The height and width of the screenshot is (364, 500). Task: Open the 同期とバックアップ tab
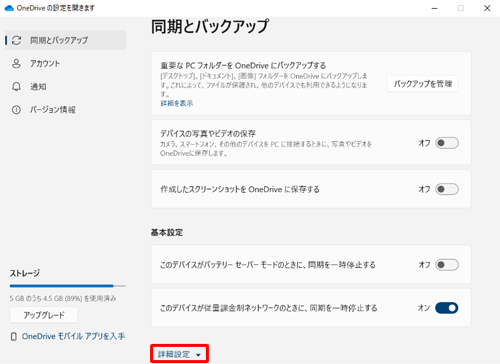coord(65,40)
